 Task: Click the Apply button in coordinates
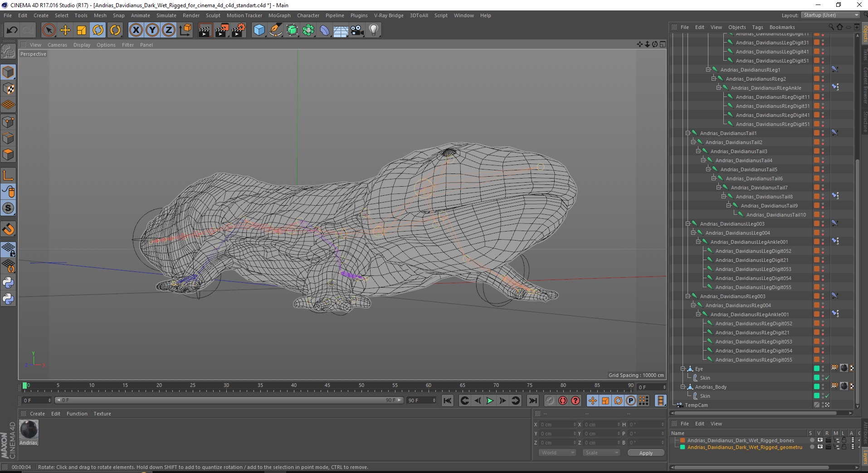646,453
